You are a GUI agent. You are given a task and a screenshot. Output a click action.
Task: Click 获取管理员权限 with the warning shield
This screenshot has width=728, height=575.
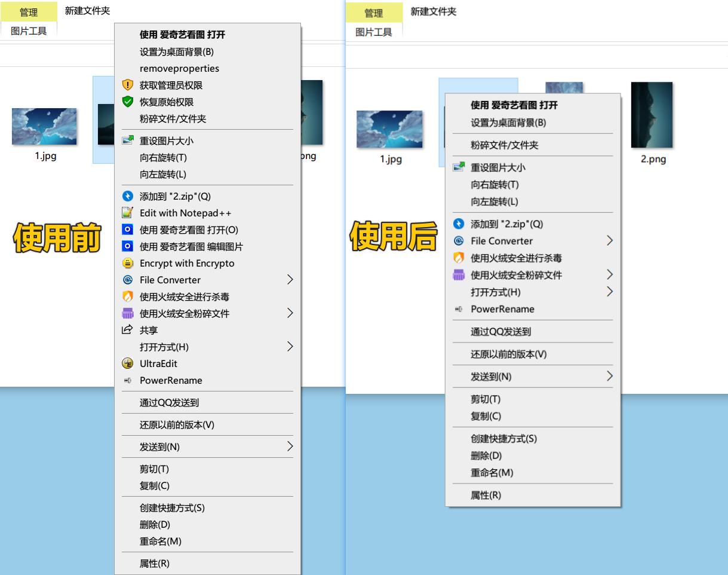[173, 85]
